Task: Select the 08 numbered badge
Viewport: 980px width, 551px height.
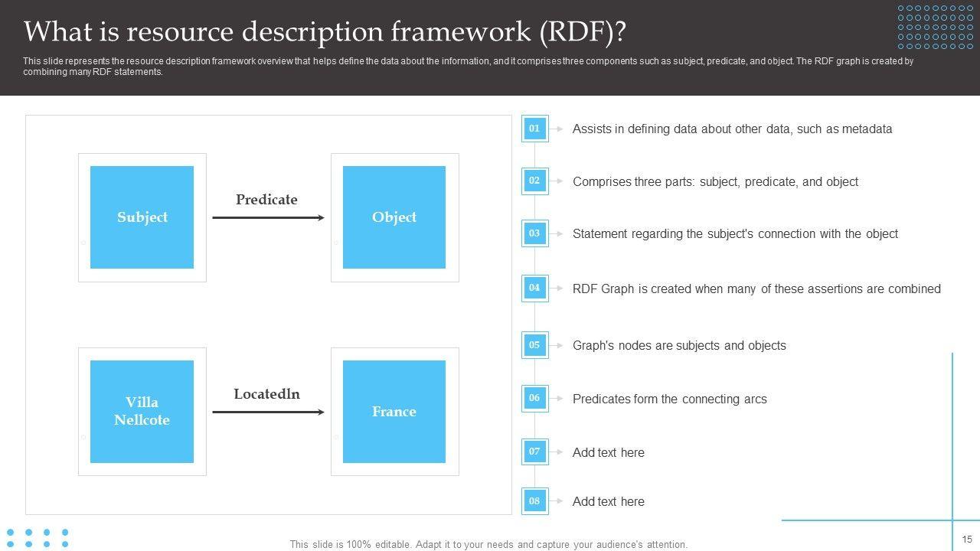Action: point(534,501)
